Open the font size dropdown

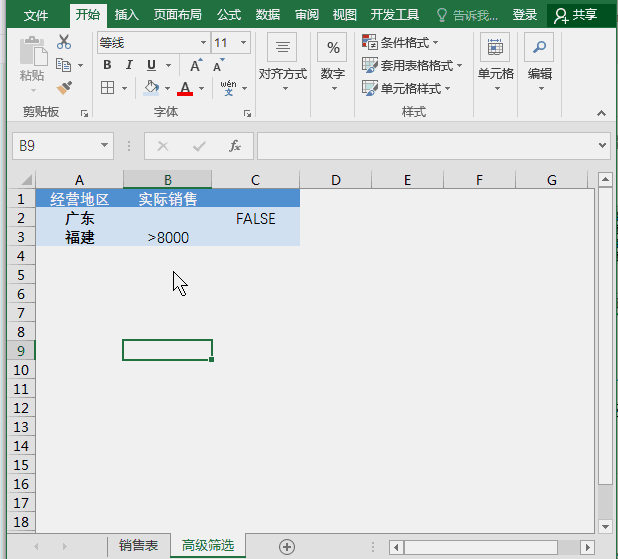[244, 43]
